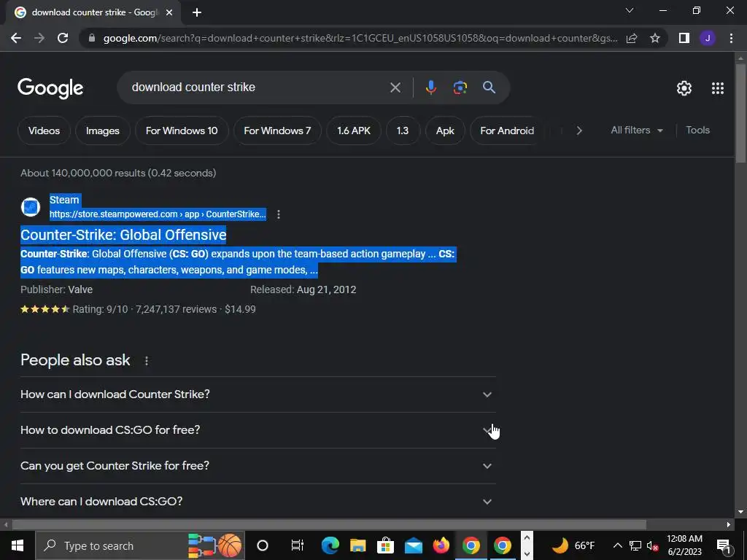The width and height of the screenshot is (747, 560).
Task: Click Steam site name in result
Action: (x=64, y=200)
